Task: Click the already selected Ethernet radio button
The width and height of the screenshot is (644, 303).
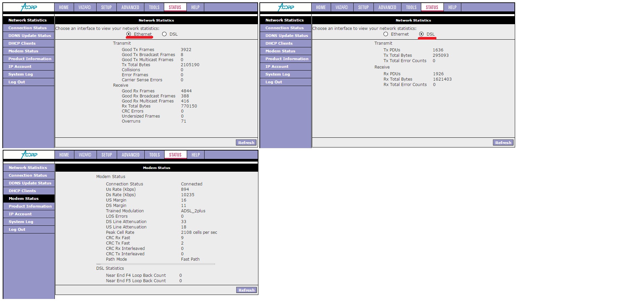Action: click(x=129, y=34)
